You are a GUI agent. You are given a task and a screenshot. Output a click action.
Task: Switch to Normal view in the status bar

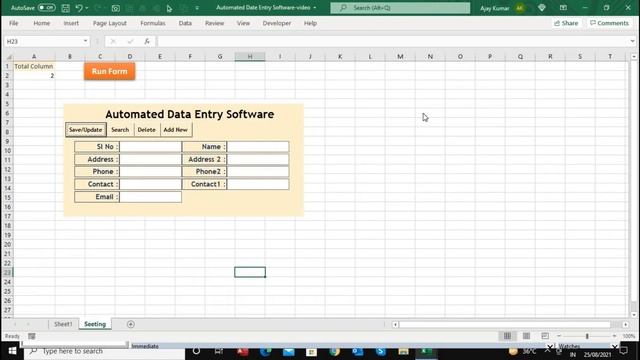click(x=507, y=336)
